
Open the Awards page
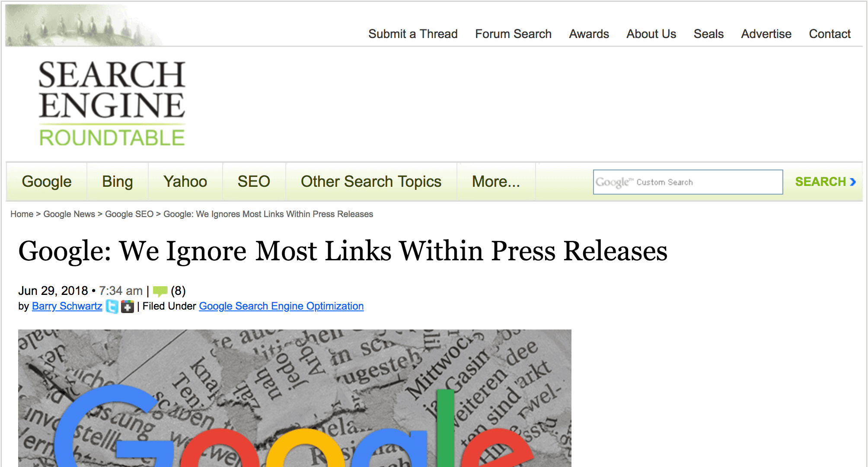tap(589, 34)
